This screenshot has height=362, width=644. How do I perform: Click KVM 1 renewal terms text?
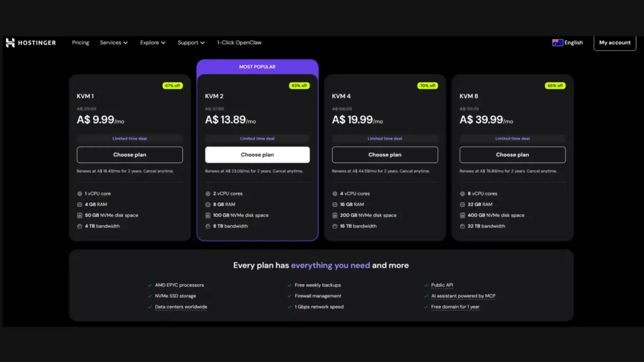[125, 171]
